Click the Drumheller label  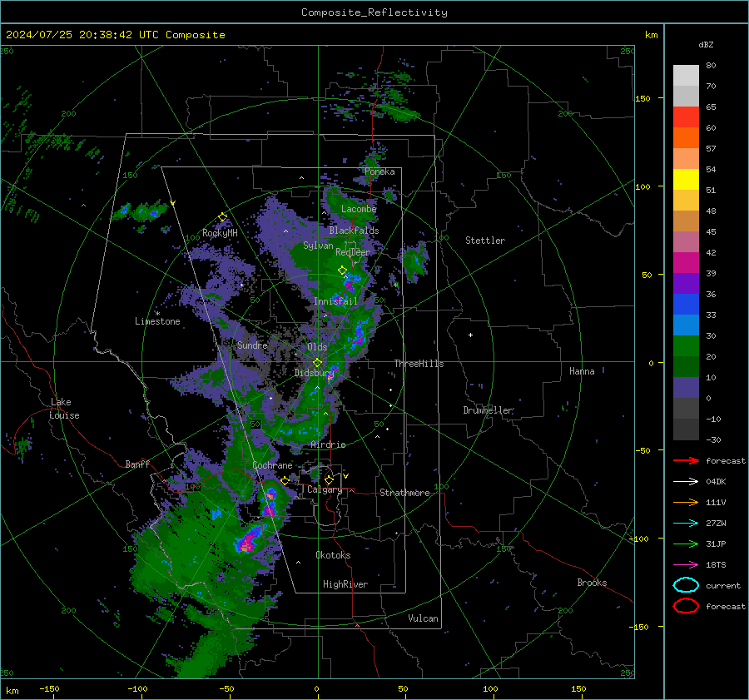click(x=489, y=410)
